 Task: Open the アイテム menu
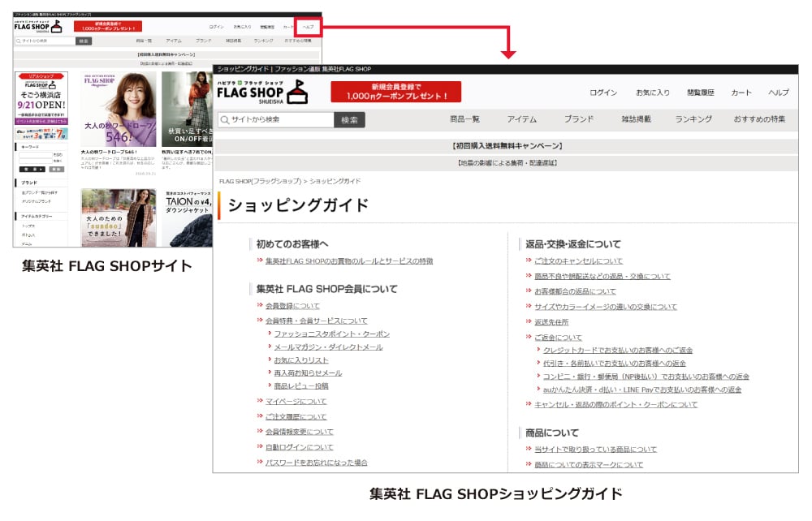520,118
